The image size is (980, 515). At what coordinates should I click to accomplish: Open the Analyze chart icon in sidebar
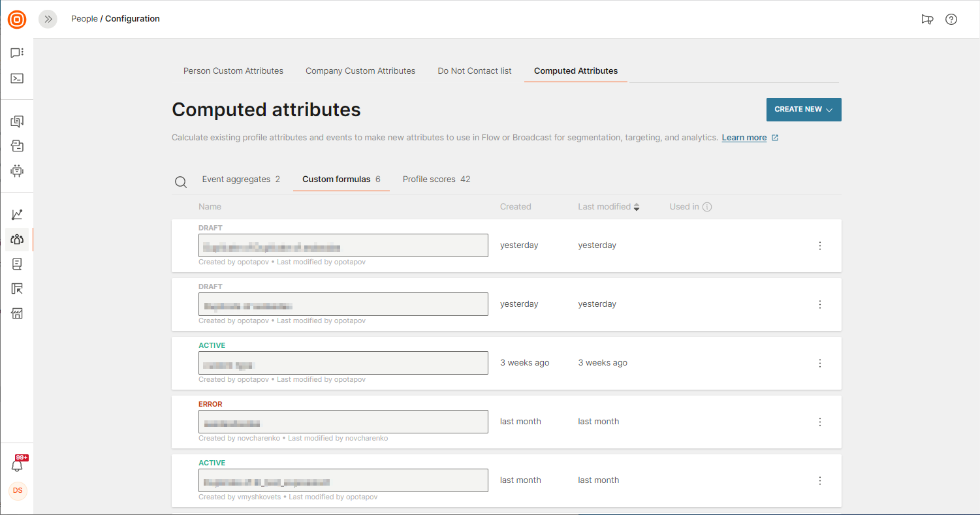pos(17,214)
